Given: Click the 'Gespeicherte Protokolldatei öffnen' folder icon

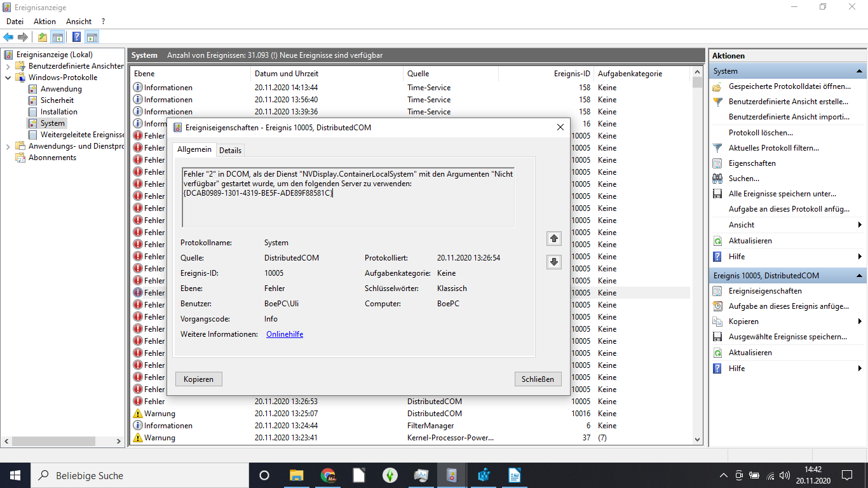Looking at the screenshot, I should (x=717, y=86).
